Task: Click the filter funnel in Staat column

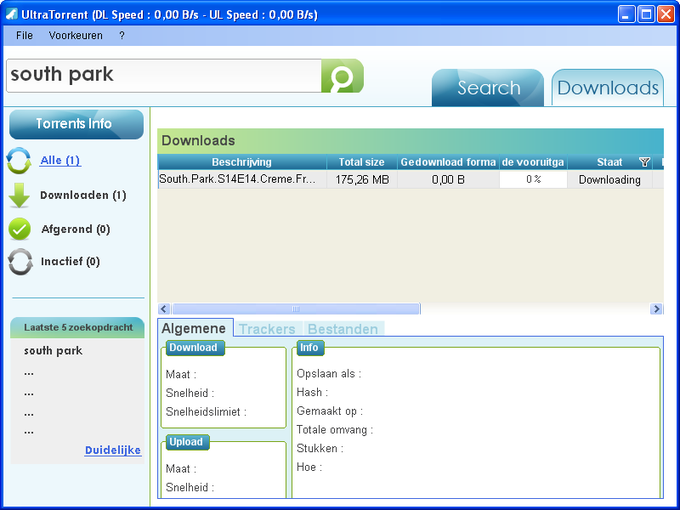Action: (644, 162)
